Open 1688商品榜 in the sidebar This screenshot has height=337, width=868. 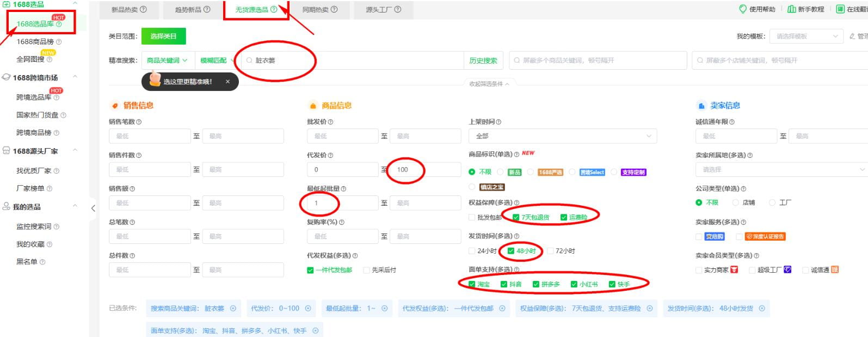35,42
